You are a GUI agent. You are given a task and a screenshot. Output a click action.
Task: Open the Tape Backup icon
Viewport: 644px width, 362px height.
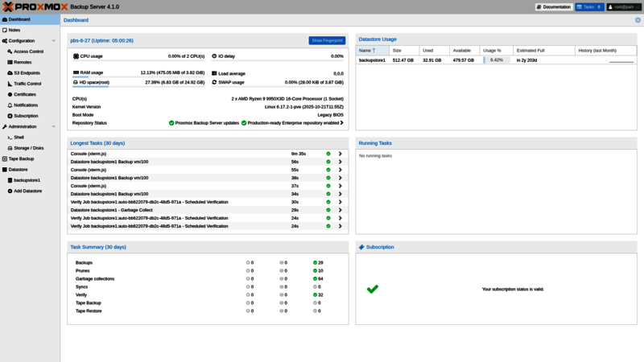coord(5,158)
